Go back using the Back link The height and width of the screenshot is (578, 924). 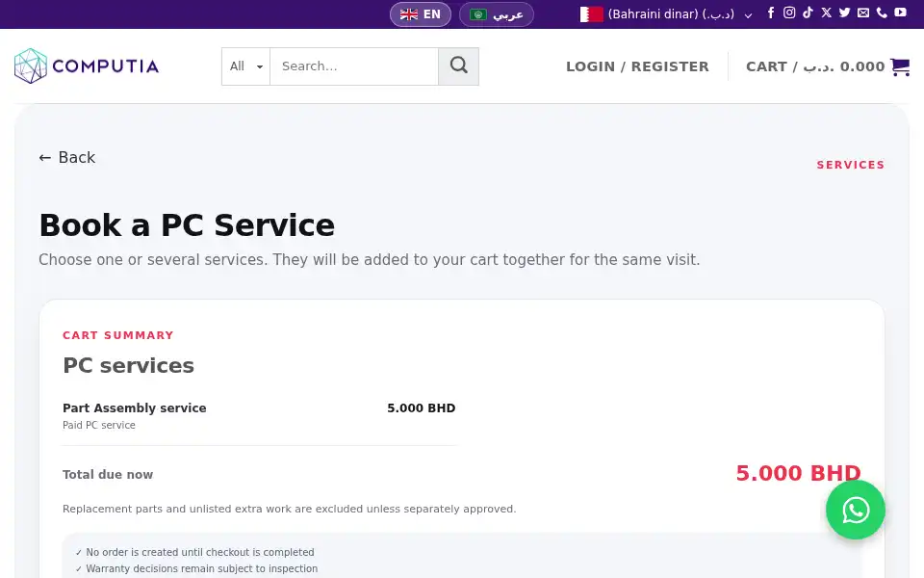[66, 157]
